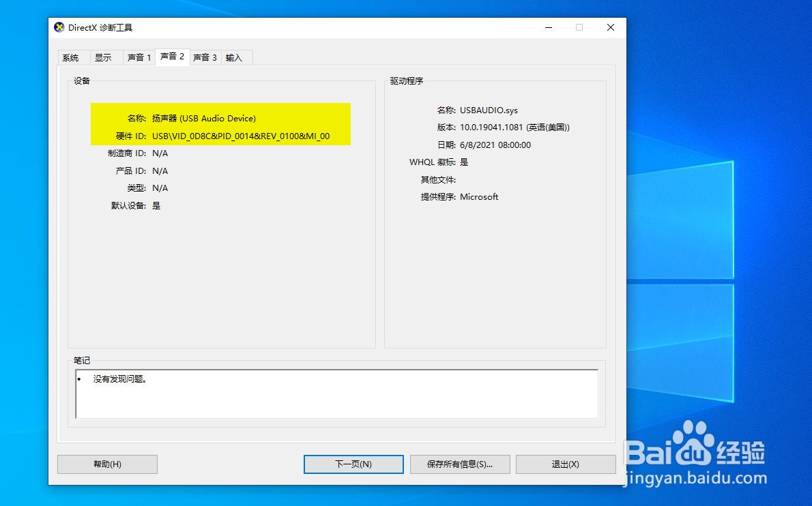Select the 声音 2 tab
The width and height of the screenshot is (812, 506).
172,56
